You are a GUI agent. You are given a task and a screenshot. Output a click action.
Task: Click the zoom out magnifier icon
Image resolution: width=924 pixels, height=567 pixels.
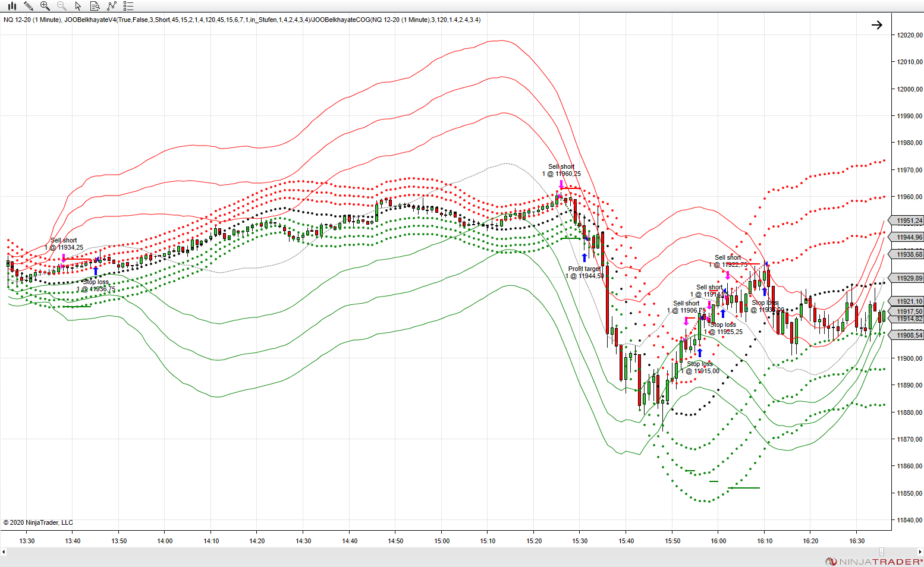click(61, 6)
